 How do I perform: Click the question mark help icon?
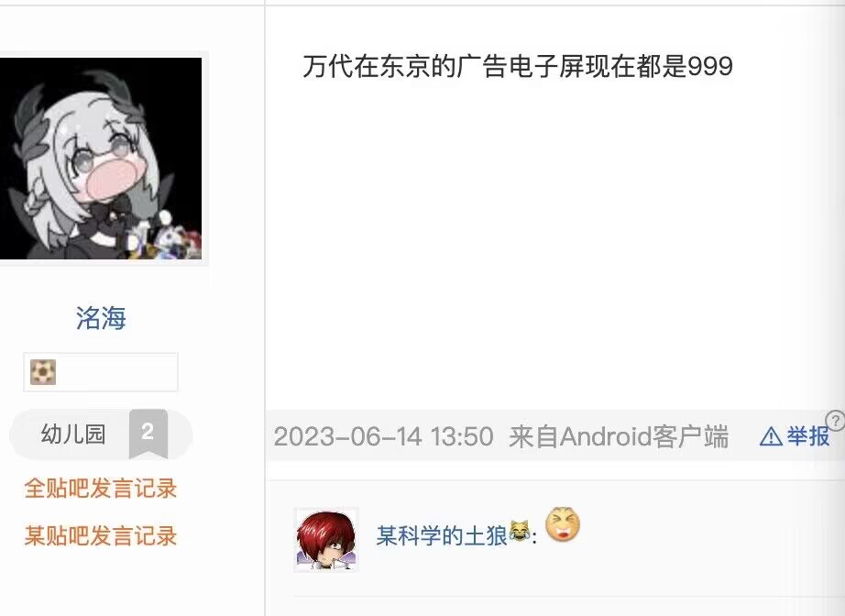(x=835, y=421)
